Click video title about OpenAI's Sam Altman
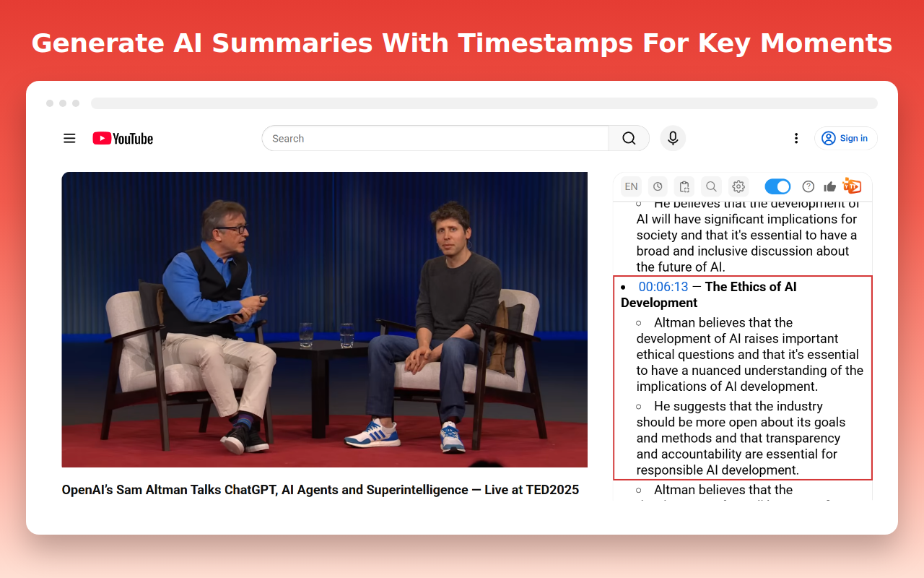The width and height of the screenshot is (924, 578). point(321,490)
